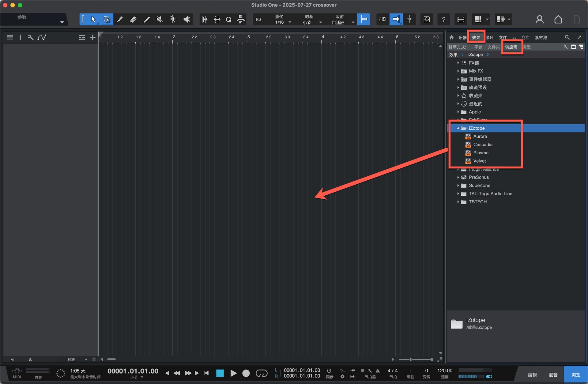
Task: Open the 混音 mix view
Action: coord(553,375)
